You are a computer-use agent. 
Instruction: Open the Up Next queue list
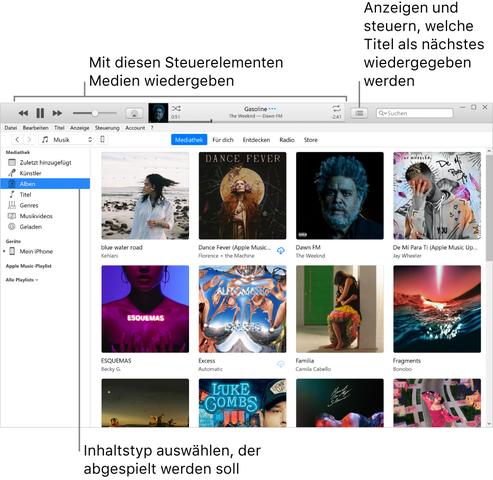[x=359, y=113]
